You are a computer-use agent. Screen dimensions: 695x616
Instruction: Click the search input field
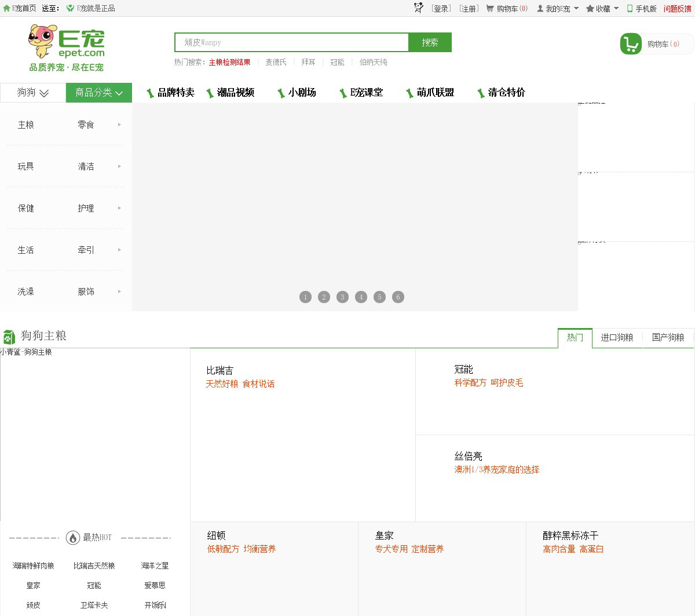point(291,42)
